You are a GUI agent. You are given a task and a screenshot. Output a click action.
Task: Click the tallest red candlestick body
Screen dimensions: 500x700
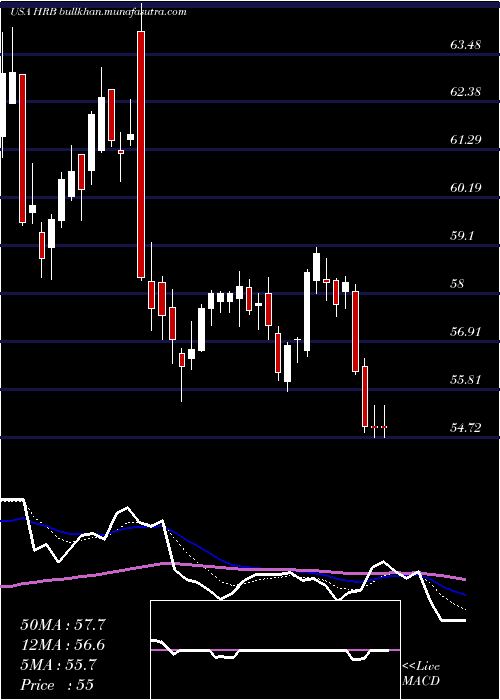click(141, 154)
